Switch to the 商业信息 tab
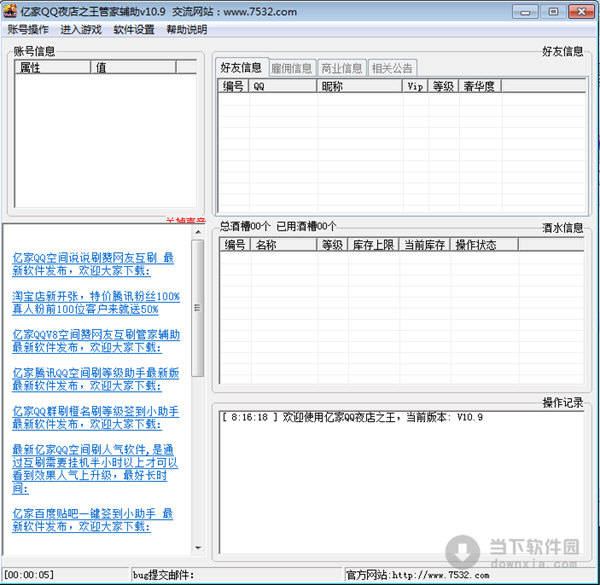The image size is (600, 585). tap(342, 68)
